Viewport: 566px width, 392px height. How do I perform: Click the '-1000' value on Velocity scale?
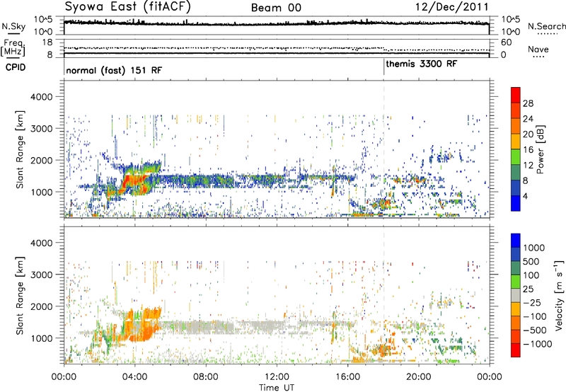point(538,344)
